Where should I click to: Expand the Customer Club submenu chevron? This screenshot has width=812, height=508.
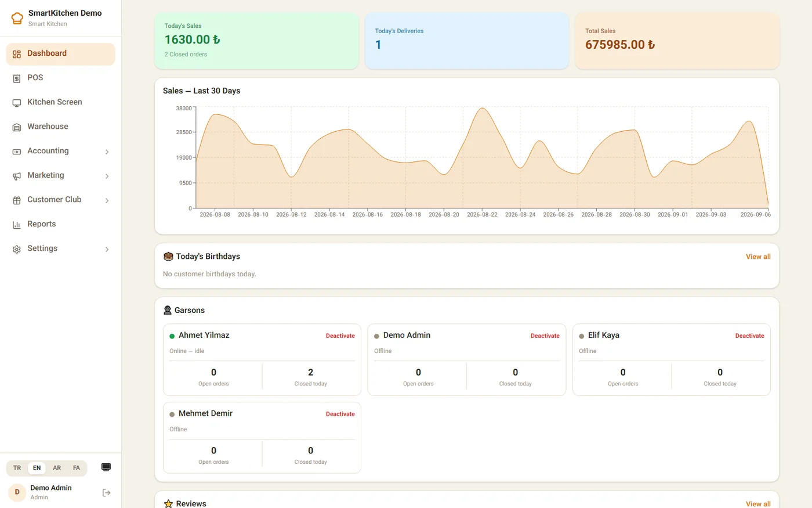[107, 200]
